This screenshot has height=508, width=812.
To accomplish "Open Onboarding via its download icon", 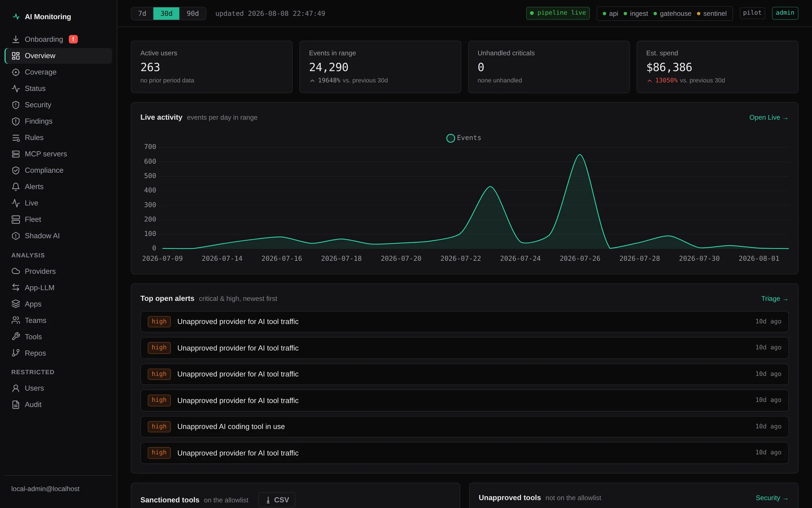I will tap(16, 39).
